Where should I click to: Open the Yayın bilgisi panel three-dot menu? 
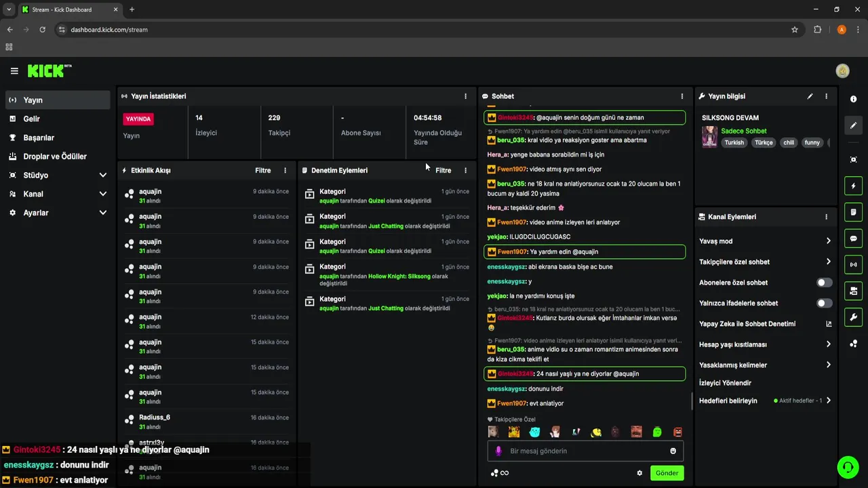826,96
